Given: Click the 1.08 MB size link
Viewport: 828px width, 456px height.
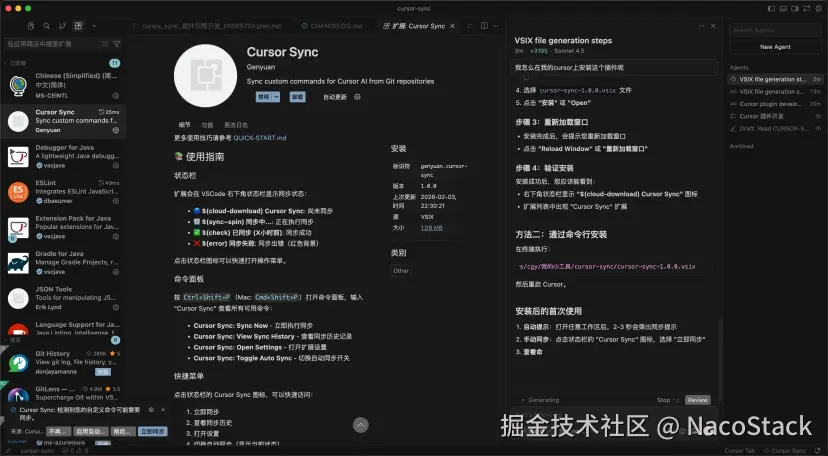Looking at the screenshot, I should [431, 228].
